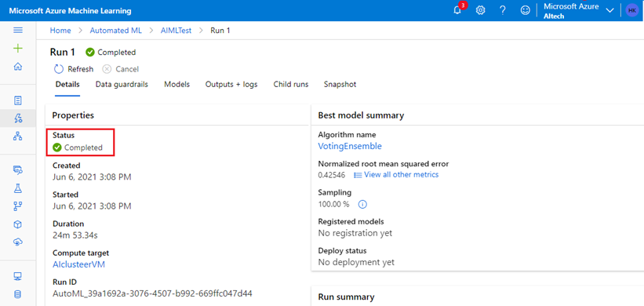Click the Refresh button
This screenshot has width=644, height=306.
pos(74,69)
